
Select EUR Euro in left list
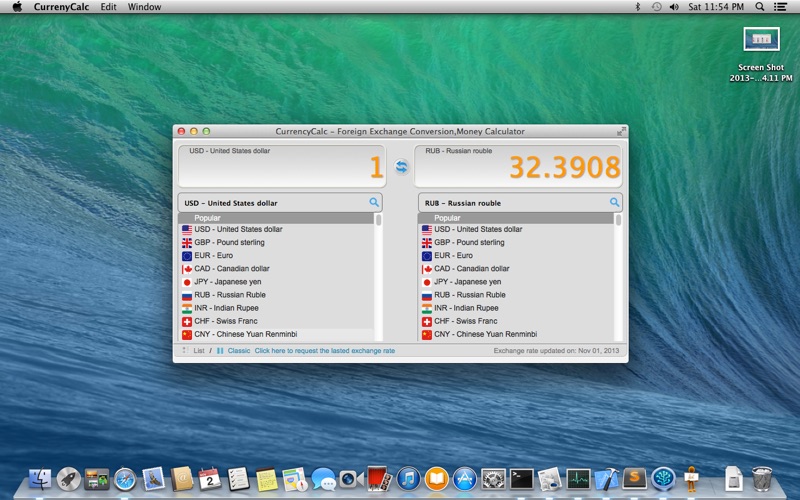276,256
